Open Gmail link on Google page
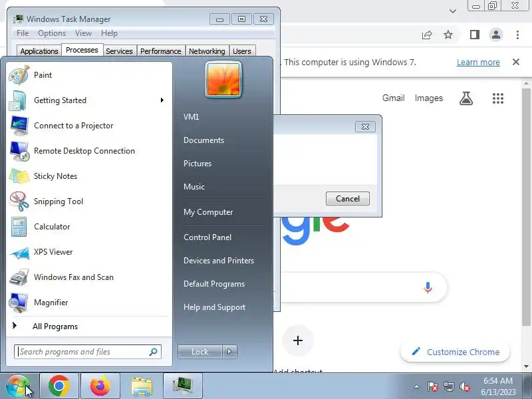The image size is (532, 399). (393, 98)
